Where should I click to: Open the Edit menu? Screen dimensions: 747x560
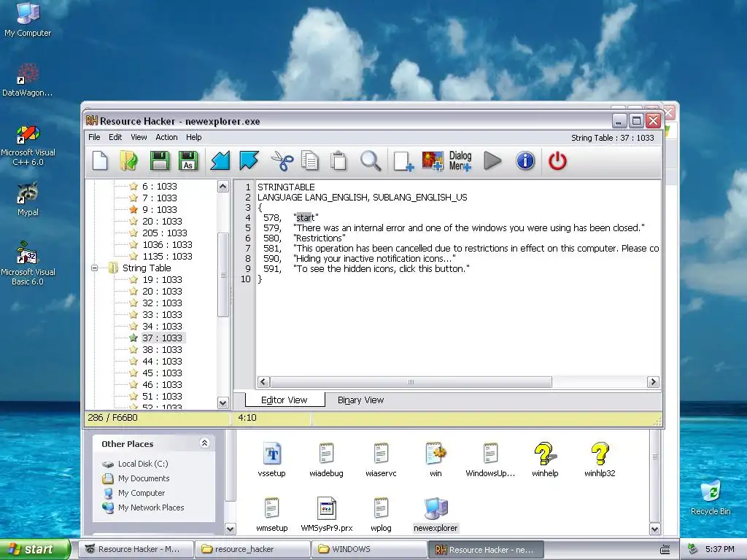115,137
